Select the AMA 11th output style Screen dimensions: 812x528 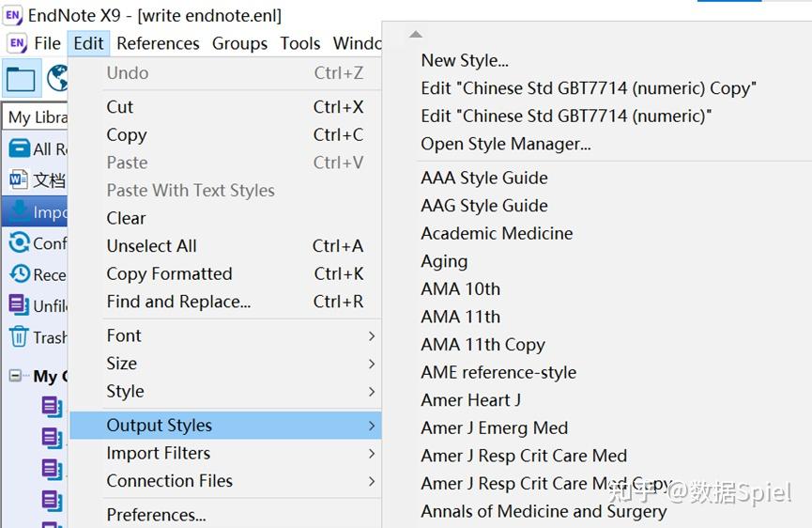(460, 317)
